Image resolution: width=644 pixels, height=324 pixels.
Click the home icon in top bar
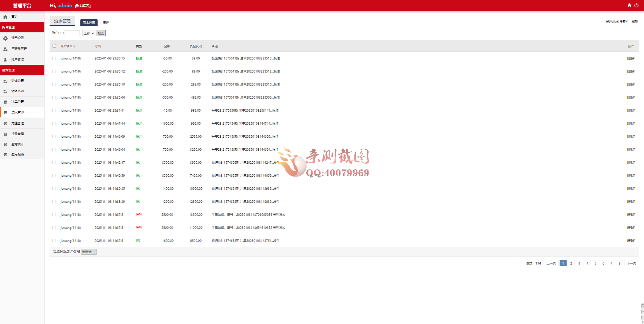coord(630,5)
